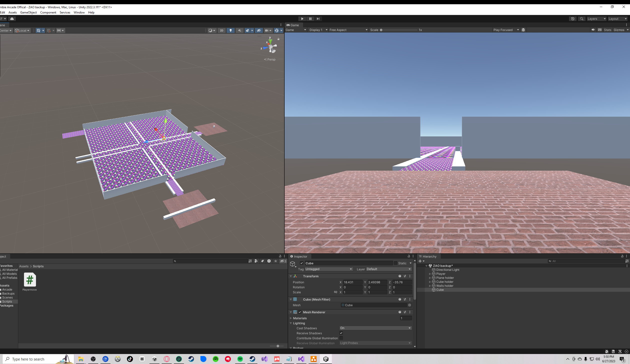
Task: Open Free Aspect dropdown
Action: click(x=349, y=30)
